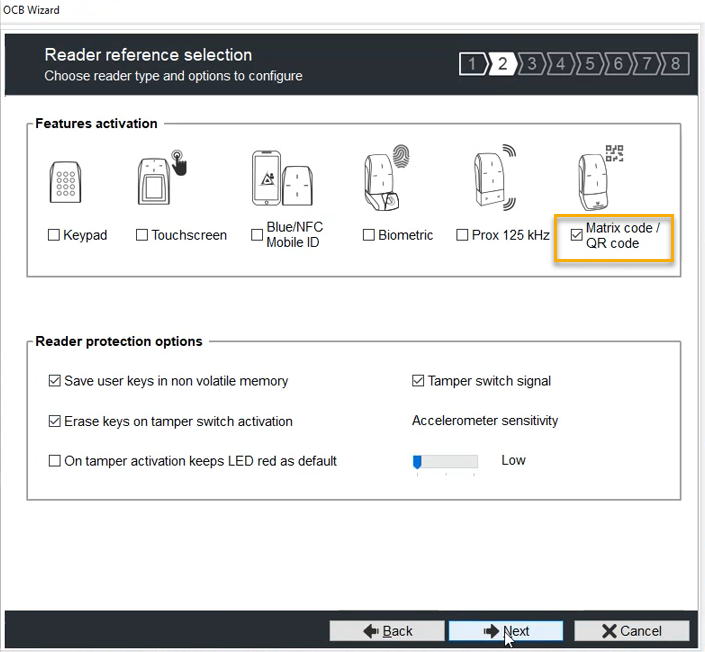Go Back to the previous wizard page
Screen dimensions: 705x652
[x=387, y=631]
